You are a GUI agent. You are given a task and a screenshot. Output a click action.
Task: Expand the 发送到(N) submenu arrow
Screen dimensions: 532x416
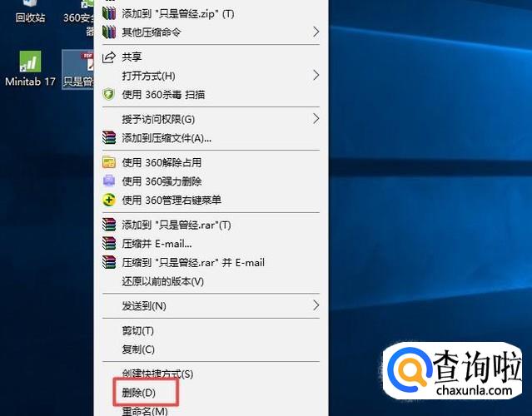[x=316, y=305]
